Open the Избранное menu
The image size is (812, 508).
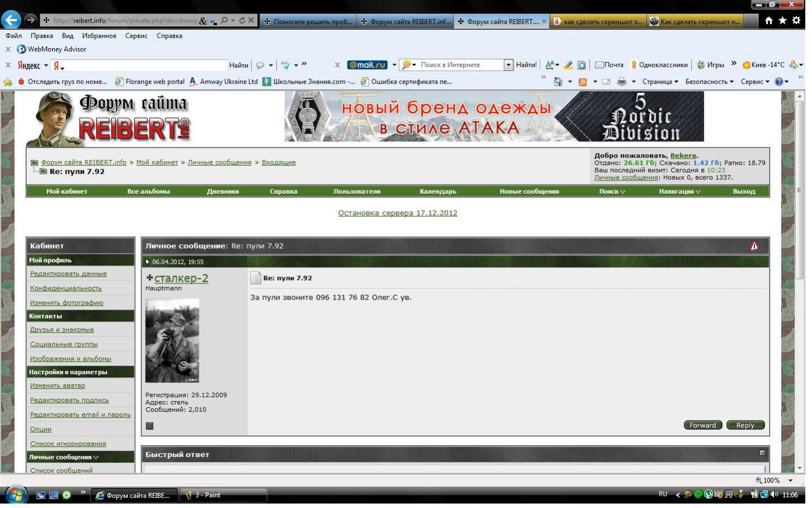(x=99, y=36)
